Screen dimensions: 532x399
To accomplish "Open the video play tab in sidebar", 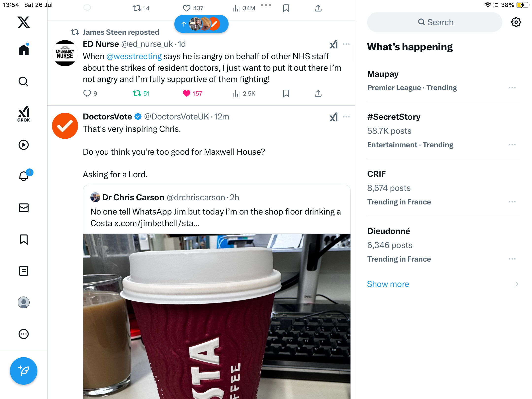I will [24, 145].
